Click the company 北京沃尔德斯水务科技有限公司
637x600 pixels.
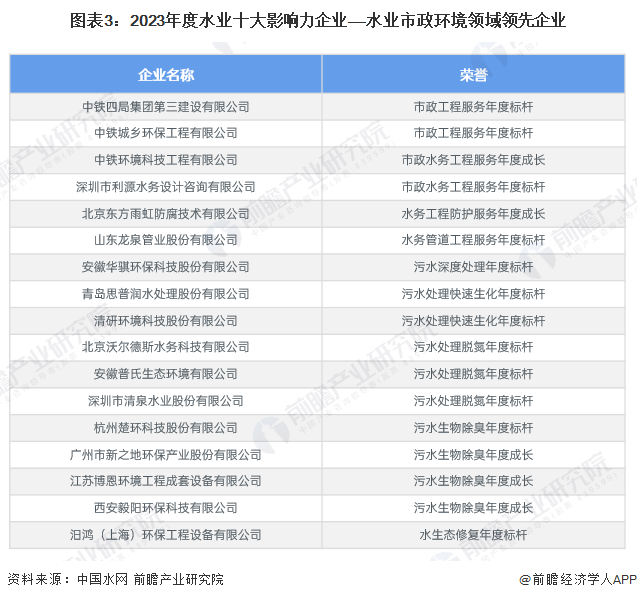pos(166,347)
